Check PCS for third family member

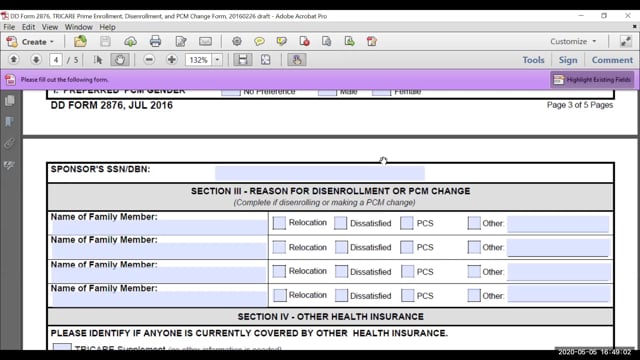[407, 271]
